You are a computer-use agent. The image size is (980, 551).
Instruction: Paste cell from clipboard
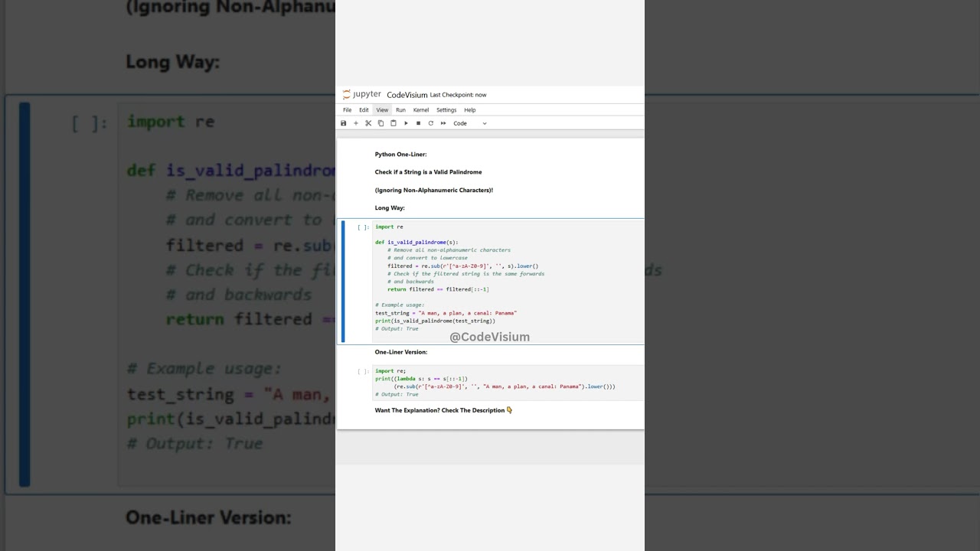(x=394, y=123)
